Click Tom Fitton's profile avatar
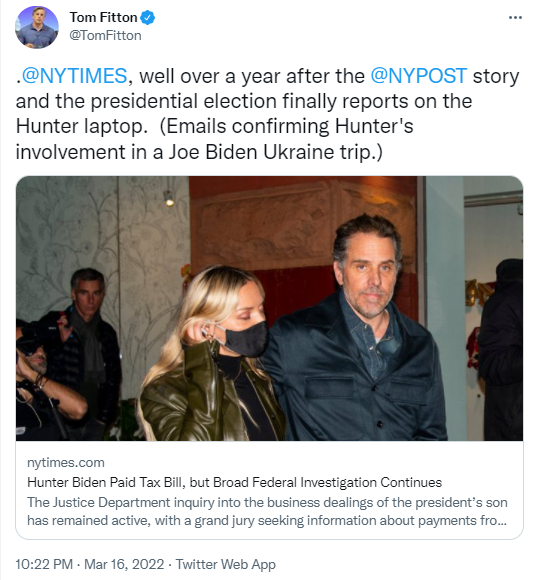This screenshot has height=580, width=537. coord(37,27)
